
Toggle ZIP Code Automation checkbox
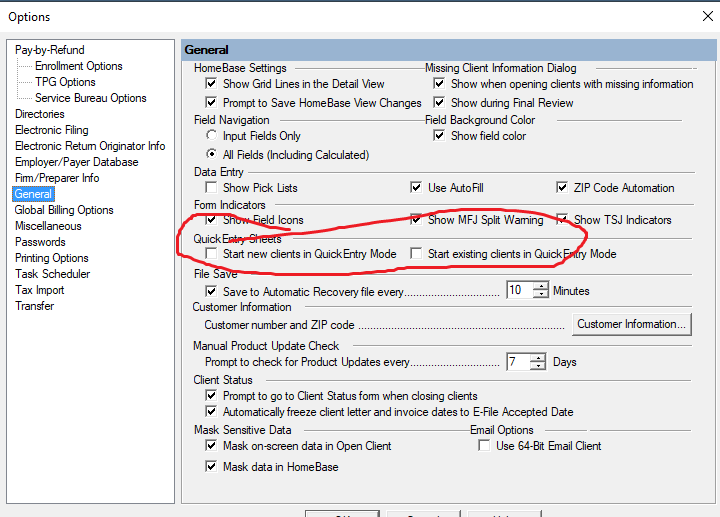click(562, 188)
